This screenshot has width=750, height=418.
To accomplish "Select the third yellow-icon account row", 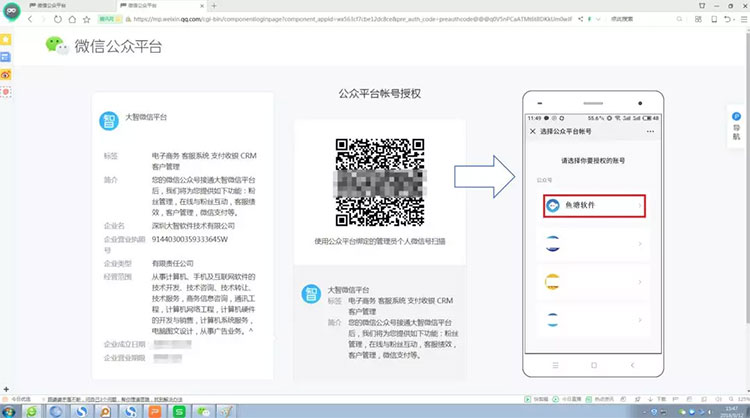I will pyautogui.click(x=593, y=282).
